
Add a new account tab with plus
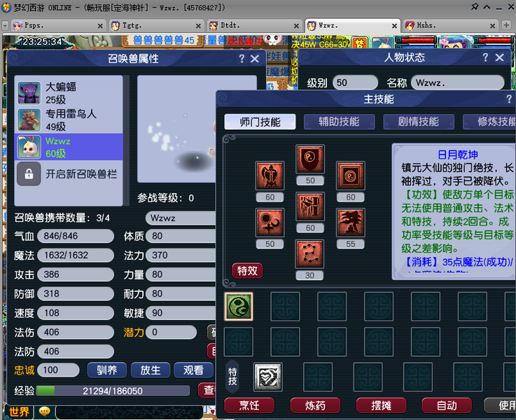506,25
